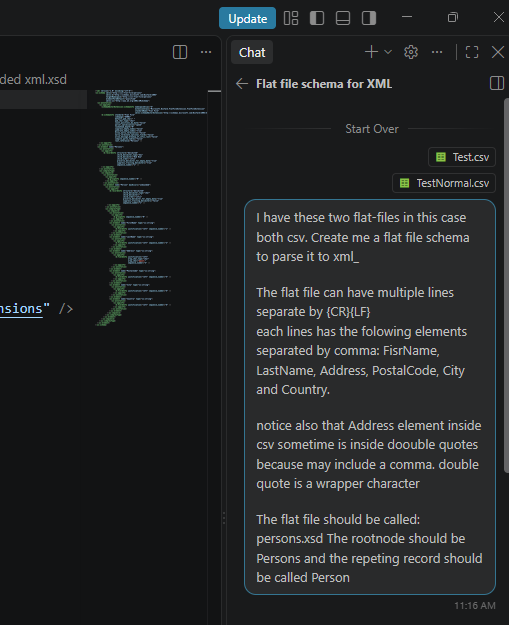Click the code minimap preview
The image size is (509, 625).
coord(151,207)
